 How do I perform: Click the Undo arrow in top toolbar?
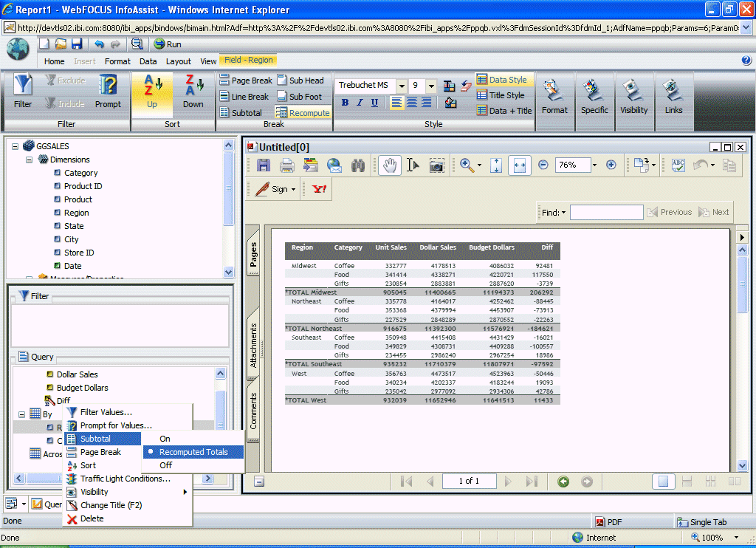click(x=99, y=44)
